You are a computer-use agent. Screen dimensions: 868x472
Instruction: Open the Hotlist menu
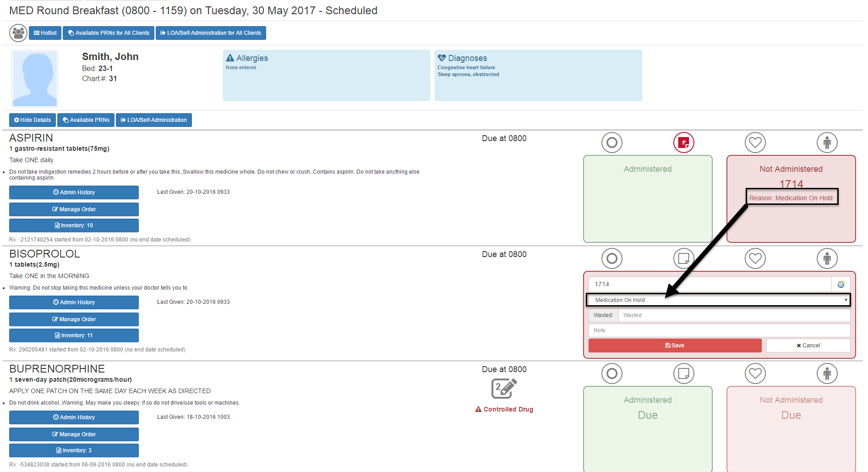[x=45, y=33]
